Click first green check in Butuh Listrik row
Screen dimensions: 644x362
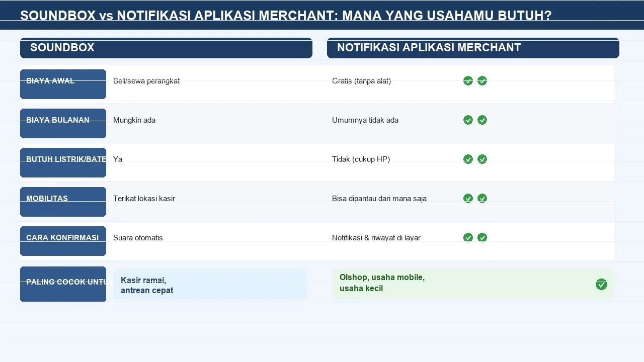point(468,159)
